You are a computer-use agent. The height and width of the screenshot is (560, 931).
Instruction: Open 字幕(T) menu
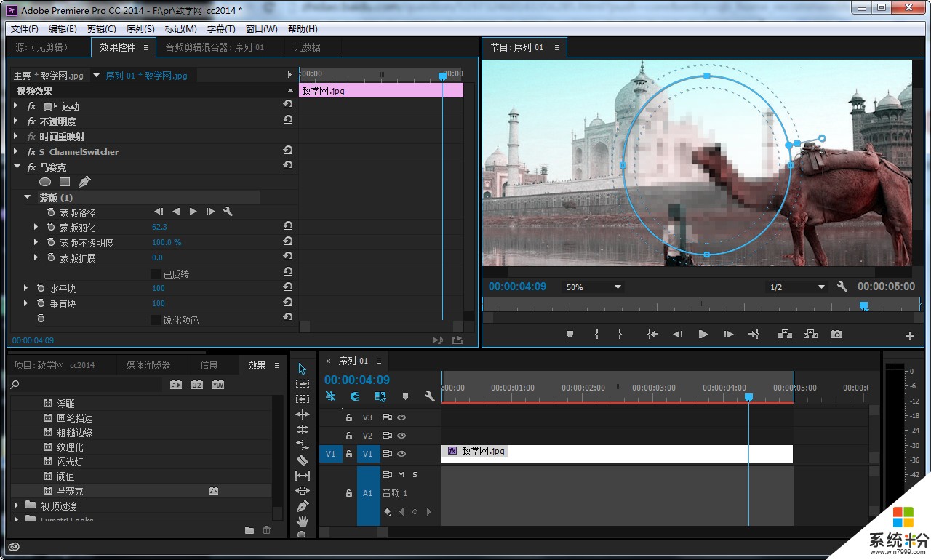click(221, 29)
